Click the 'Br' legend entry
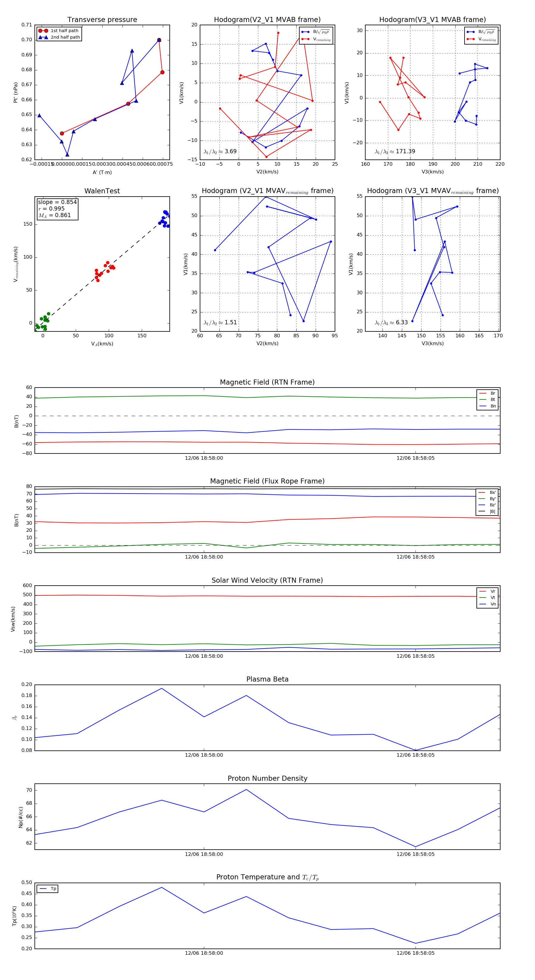Image resolution: width=535 pixels, height=980 pixels. tap(487, 393)
